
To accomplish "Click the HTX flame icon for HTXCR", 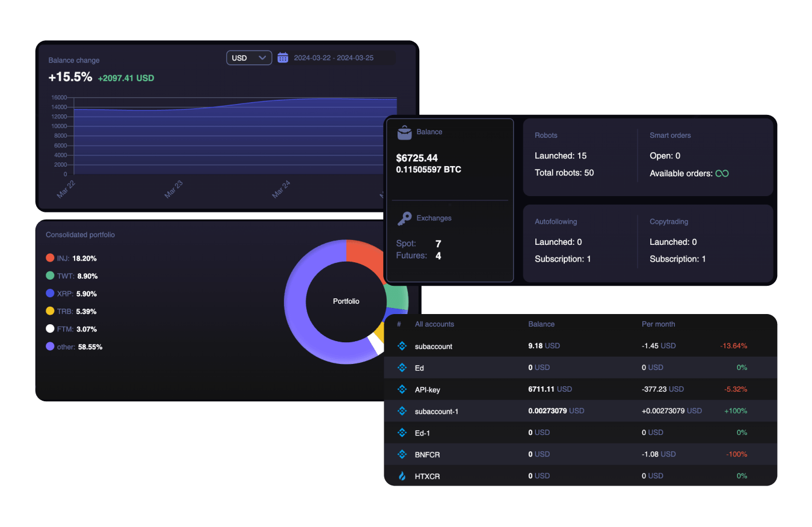I will click(402, 476).
